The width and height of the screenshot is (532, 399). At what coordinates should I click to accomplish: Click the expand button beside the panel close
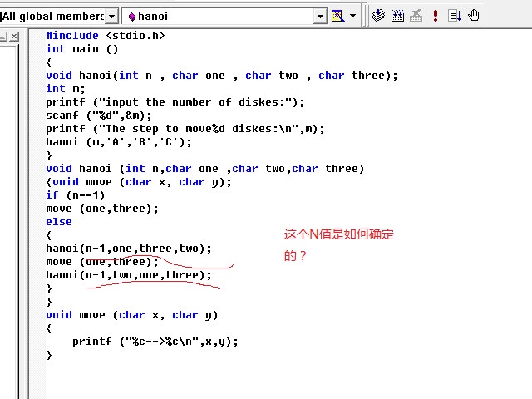(x=2, y=36)
